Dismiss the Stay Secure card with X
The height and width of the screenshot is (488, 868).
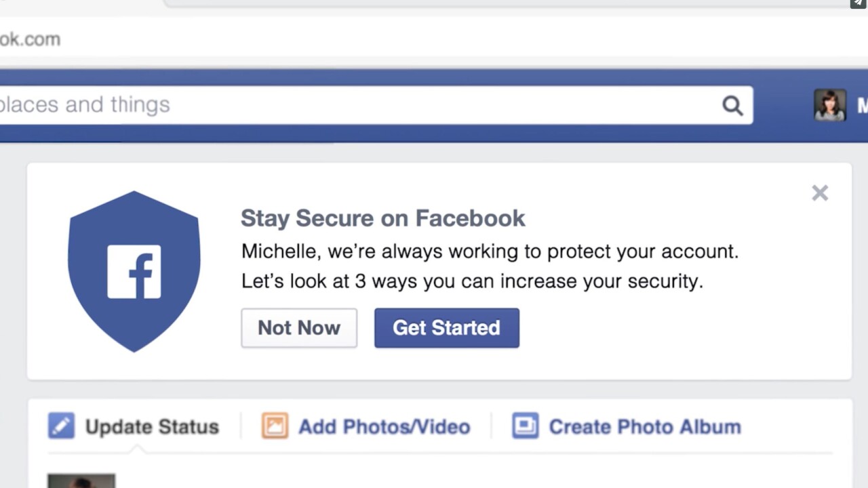pyautogui.click(x=820, y=193)
